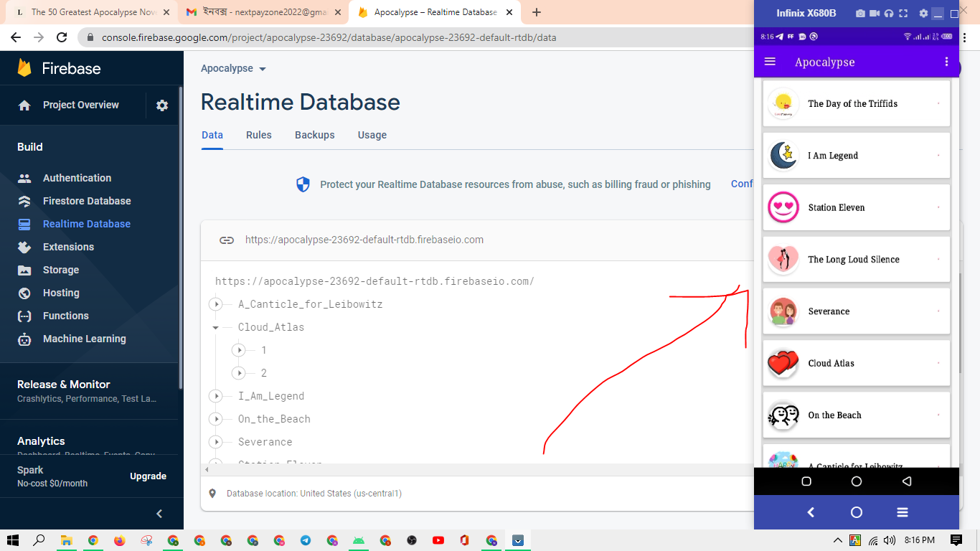Click the App Check shield icon
The height and width of the screenshot is (551, 980).
click(x=303, y=184)
